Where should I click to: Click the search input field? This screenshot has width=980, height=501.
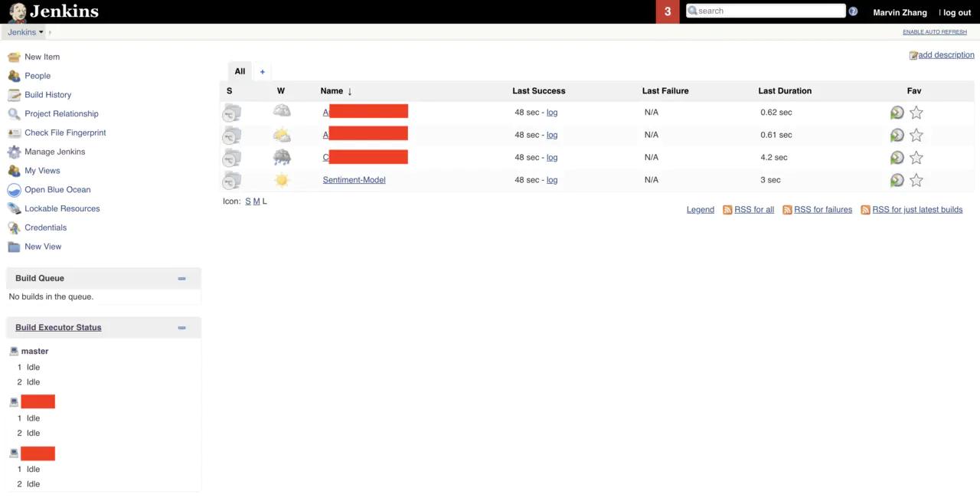(766, 11)
